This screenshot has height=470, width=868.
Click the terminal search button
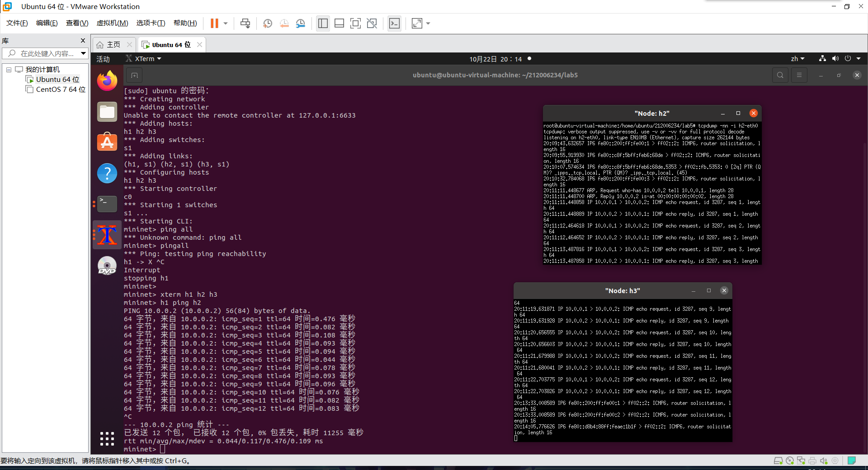coord(780,75)
